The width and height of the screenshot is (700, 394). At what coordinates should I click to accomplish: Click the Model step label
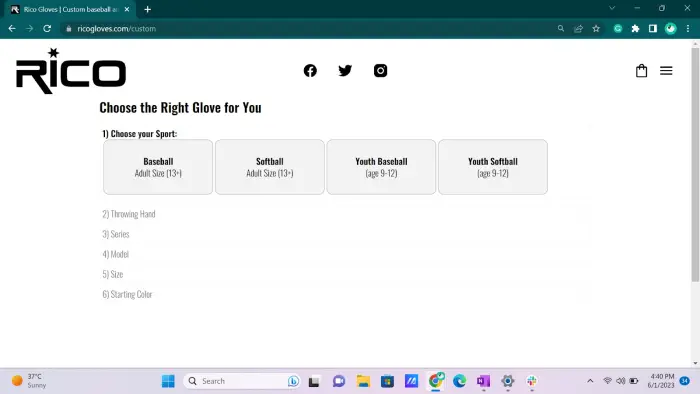(x=115, y=254)
